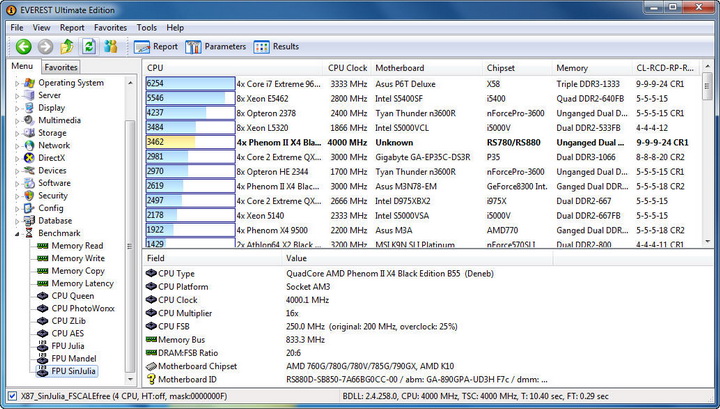Sort by the Motherboard column header

tap(427, 68)
